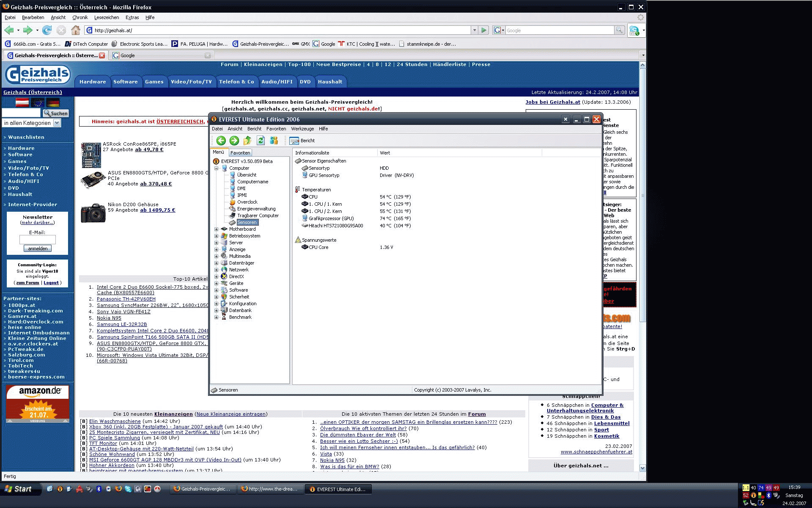This screenshot has width=812, height=508.
Task: Click Firefox stop icon
Action: click(61, 30)
